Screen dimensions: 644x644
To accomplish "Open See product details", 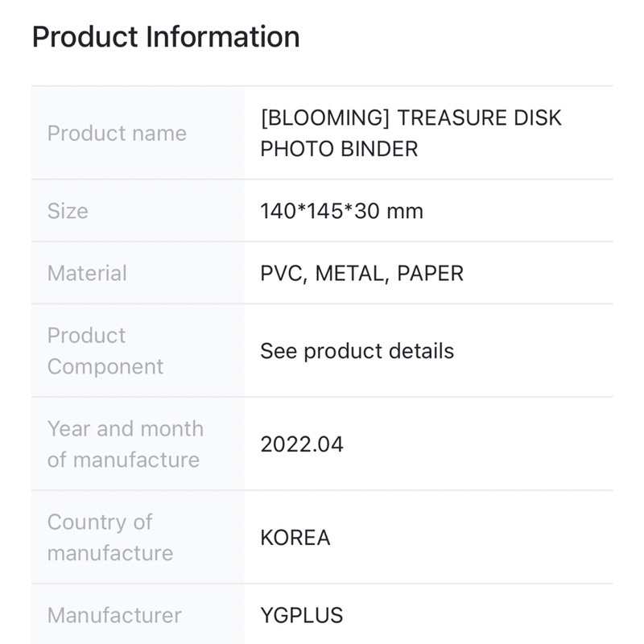I will [357, 351].
